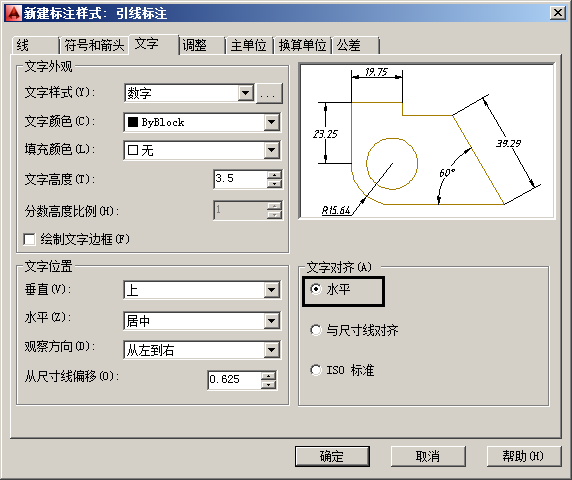Open the 垂直 position dropdown
This screenshot has width=572, height=480.
(x=271, y=290)
